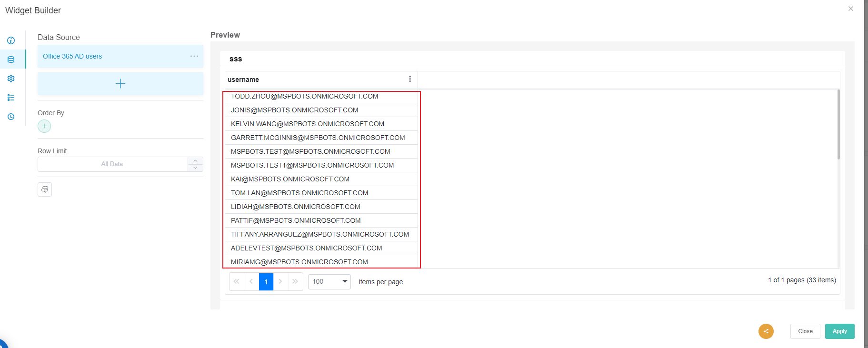Viewport: 868px width, 348px height.
Task: Open the settings gear sidebar icon
Action: [x=11, y=79]
